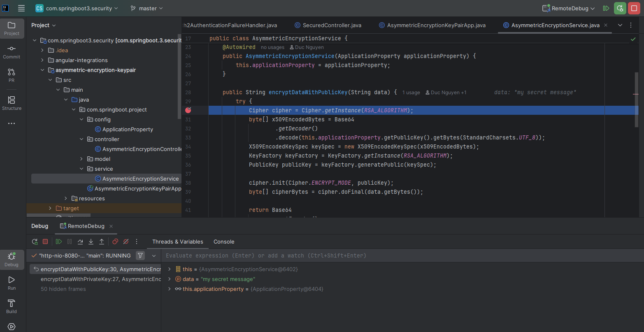Open the PR pull requests tool window
644x332 pixels.
tap(12, 76)
